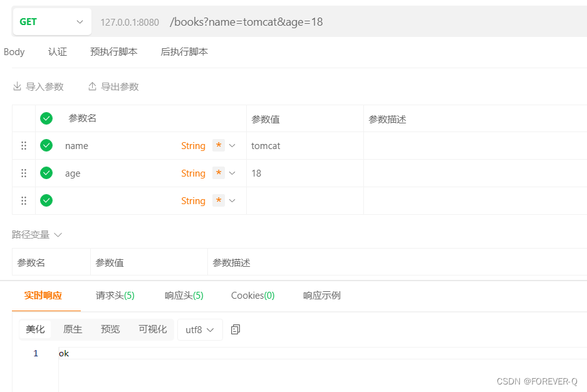Open the utf8 encoding dropdown

pos(199,328)
